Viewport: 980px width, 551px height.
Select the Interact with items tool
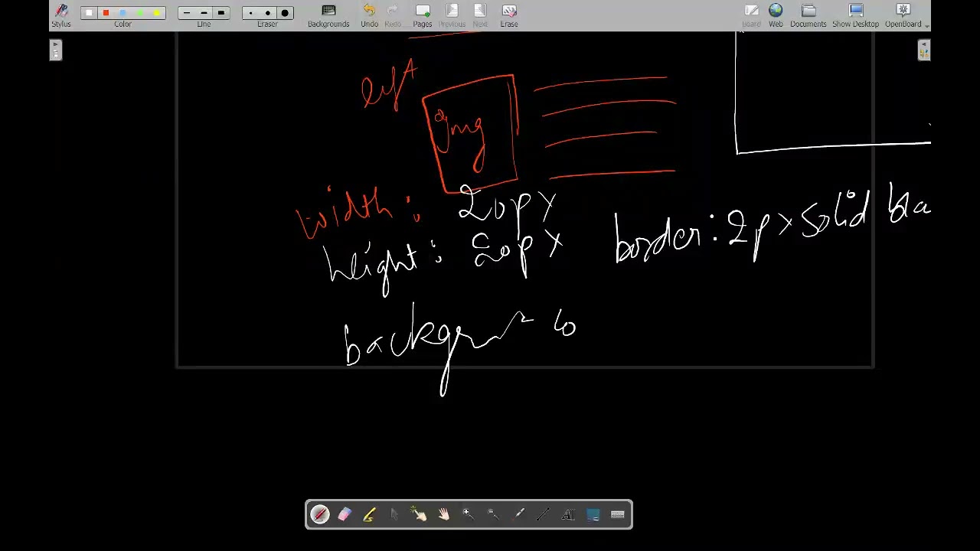tap(419, 514)
